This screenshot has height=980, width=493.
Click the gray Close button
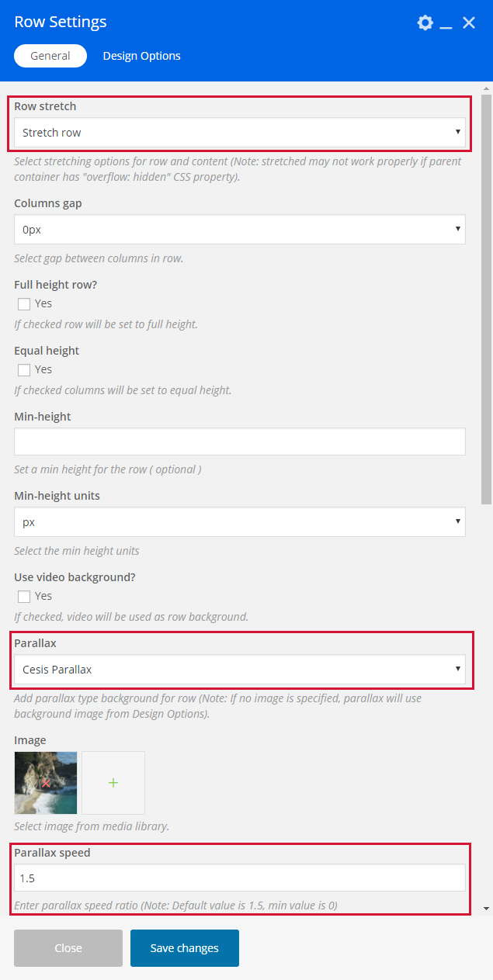click(x=68, y=948)
